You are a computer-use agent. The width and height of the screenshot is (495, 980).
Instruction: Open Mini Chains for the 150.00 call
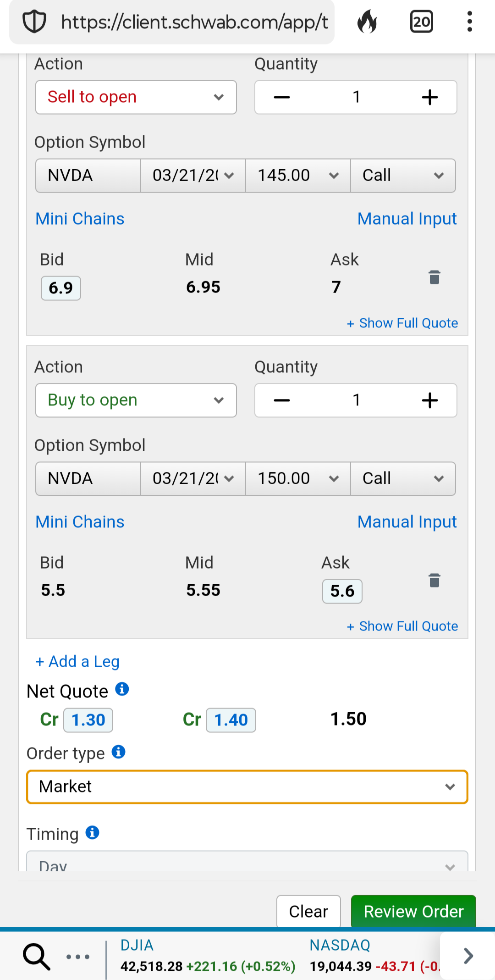[80, 522]
